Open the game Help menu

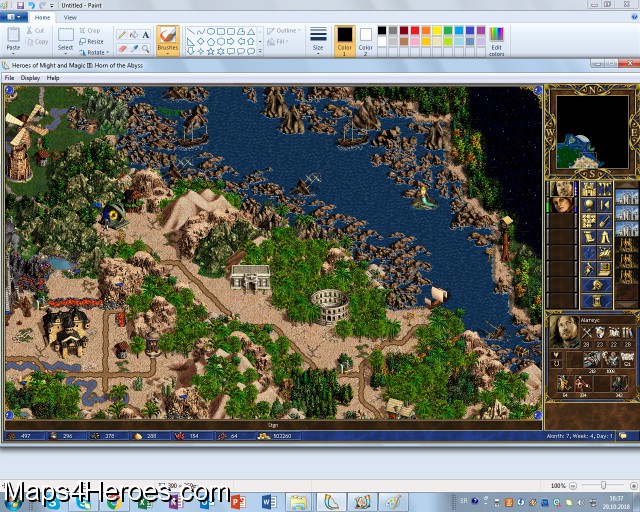pyautogui.click(x=53, y=78)
